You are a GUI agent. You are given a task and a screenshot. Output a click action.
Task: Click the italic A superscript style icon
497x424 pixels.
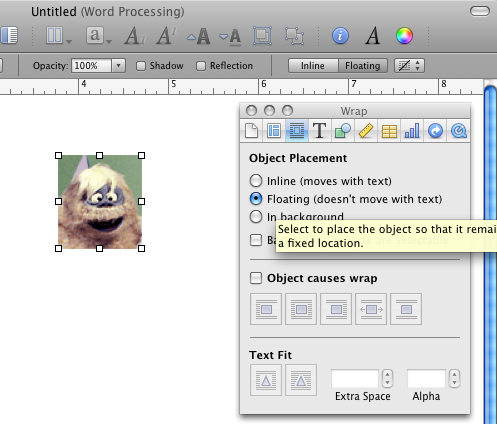[x=166, y=36]
